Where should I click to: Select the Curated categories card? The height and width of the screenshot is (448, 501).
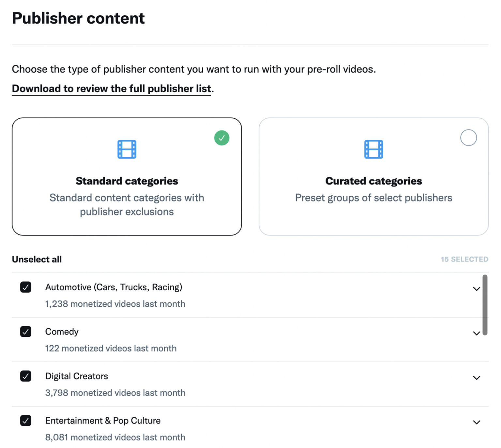click(x=373, y=176)
